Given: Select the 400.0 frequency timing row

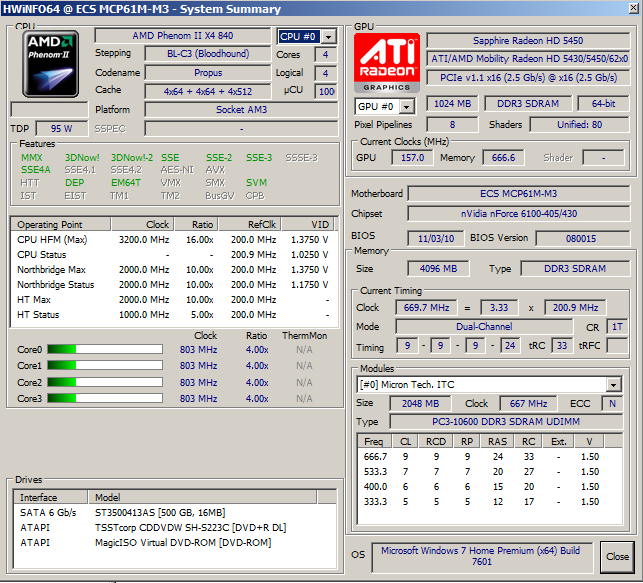Looking at the screenshot, I should [x=490, y=487].
